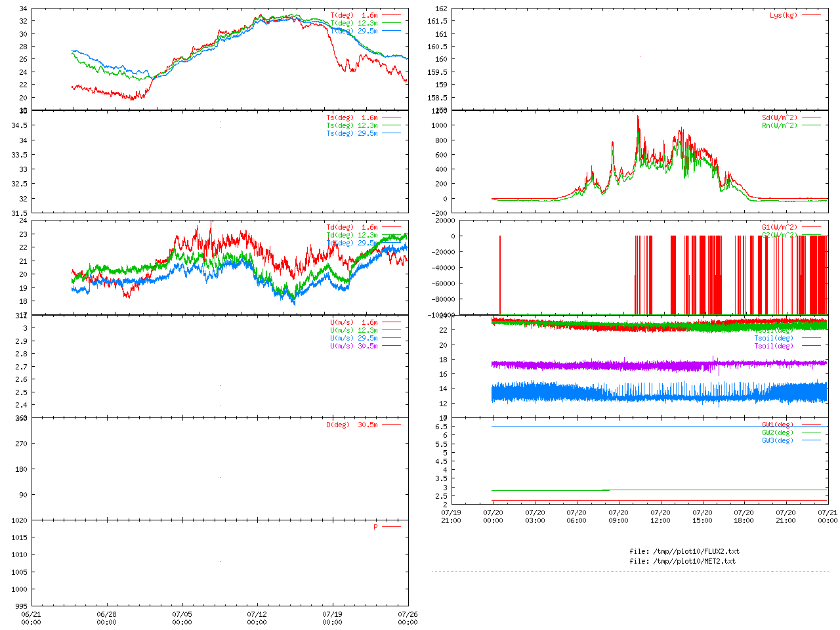The height and width of the screenshot is (630, 840).
Task: Pick the 'U(m/s) 29.5m' legend text
Action: [x=354, y=338]
